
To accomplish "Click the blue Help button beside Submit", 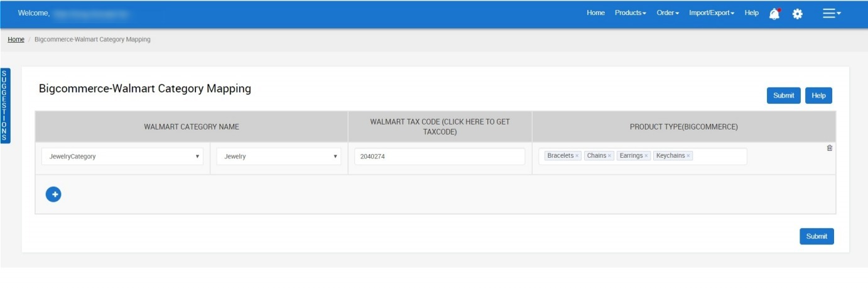I will 818,96.
